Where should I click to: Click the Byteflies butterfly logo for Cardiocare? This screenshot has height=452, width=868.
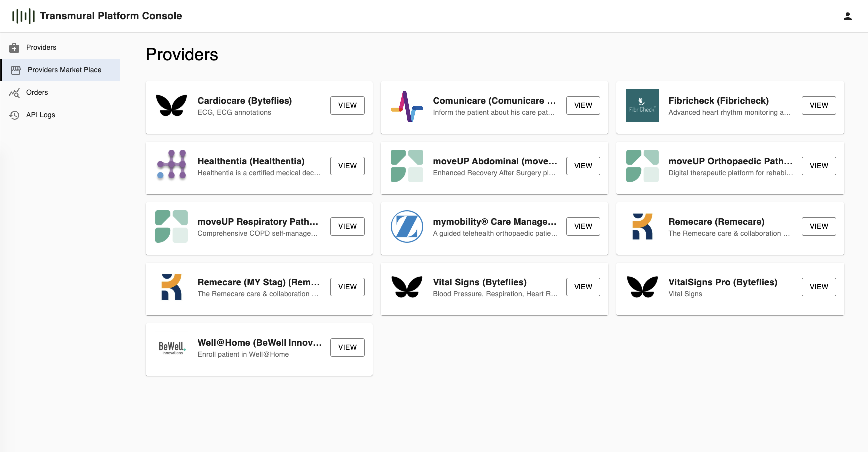tap(171, 105)
